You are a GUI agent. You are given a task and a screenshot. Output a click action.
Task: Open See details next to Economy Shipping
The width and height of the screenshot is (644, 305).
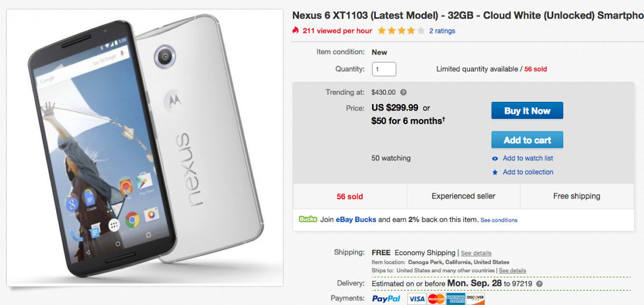(476, 253)
